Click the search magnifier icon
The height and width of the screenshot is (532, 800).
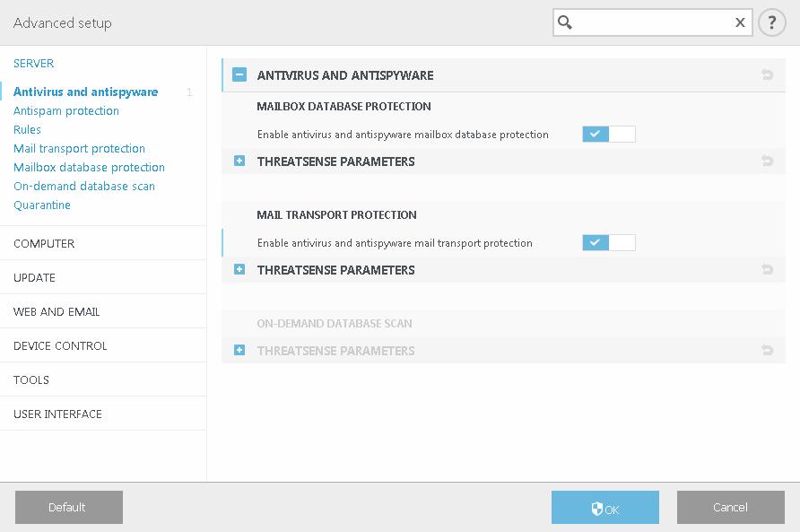point(565,22)
